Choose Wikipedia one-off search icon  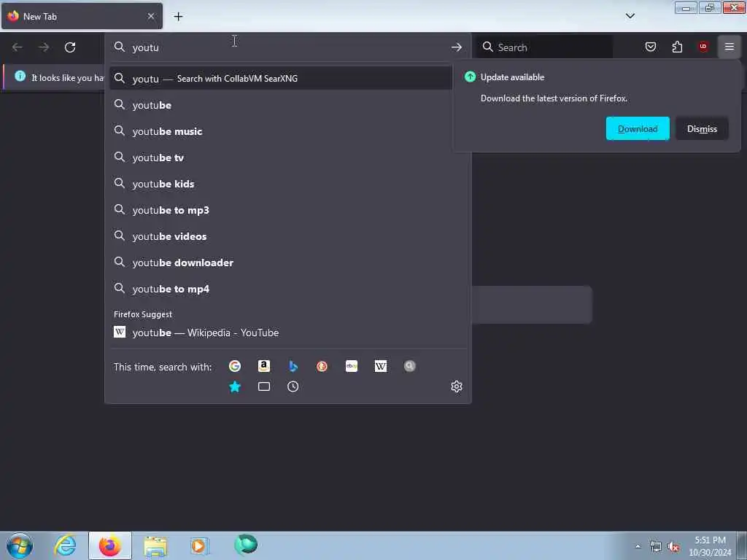click(x=381, y=366)
